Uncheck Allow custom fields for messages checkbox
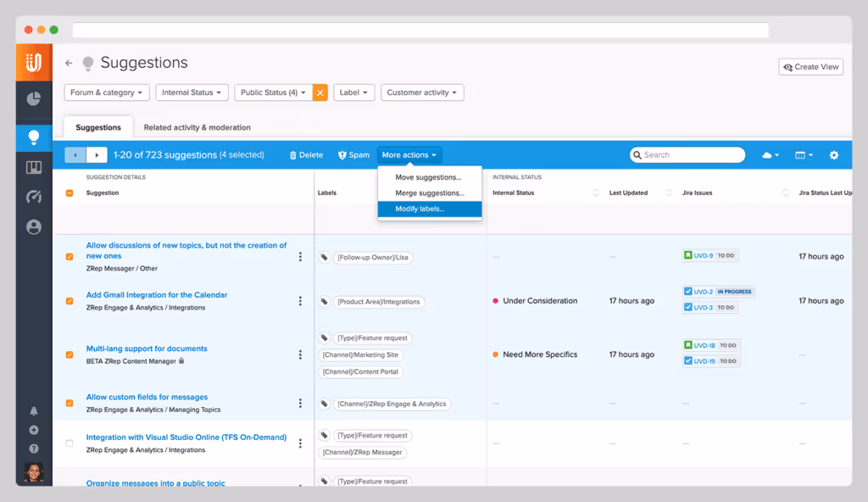The height and width of the screenshot is (502, 868). click(70, 404)
